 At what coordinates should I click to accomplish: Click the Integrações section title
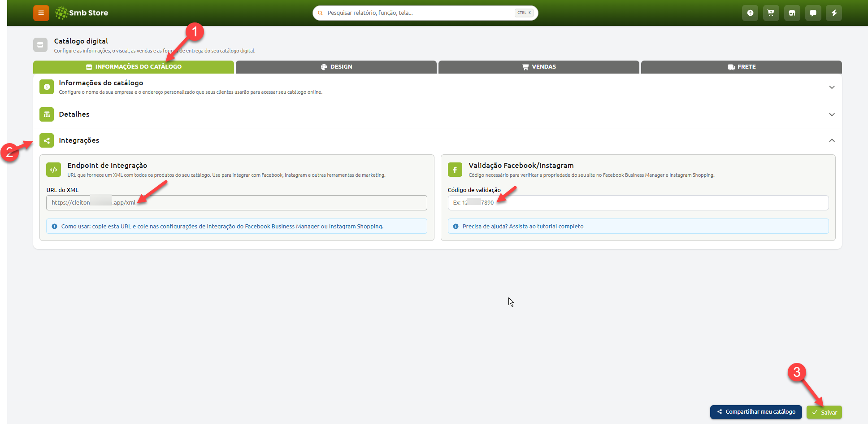(x=79, y=140)
